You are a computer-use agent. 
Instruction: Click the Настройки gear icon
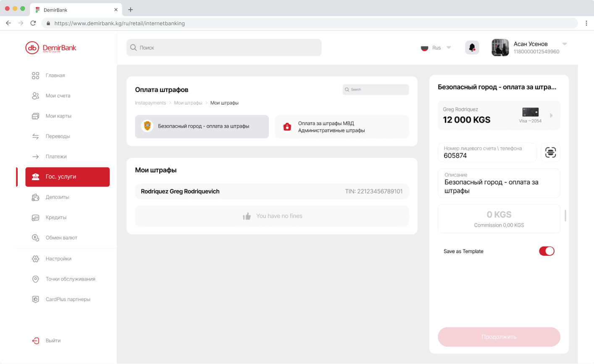tap(36, 259)
